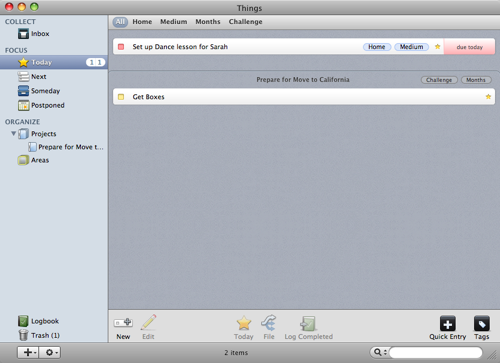Create a New to-do item
Screen dimensions: 500x363
point(123,327)
